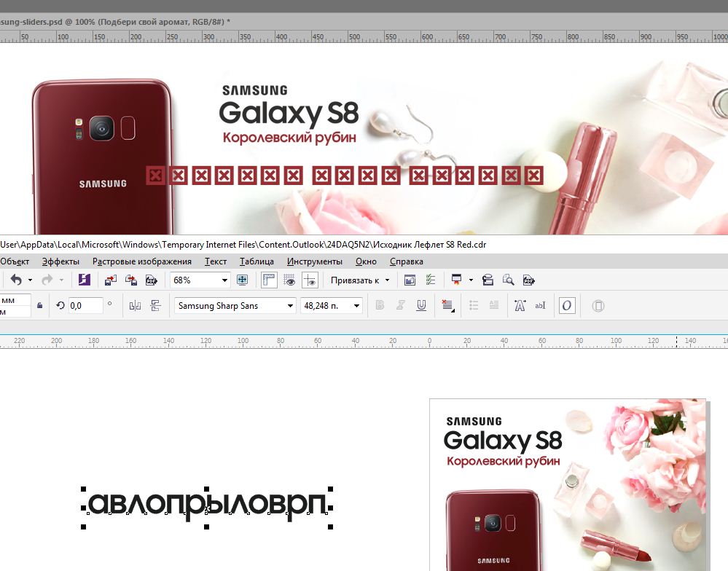Click the red phone in the Photoshop banner
The image size is (728, 571).
(x=103, y=157)
